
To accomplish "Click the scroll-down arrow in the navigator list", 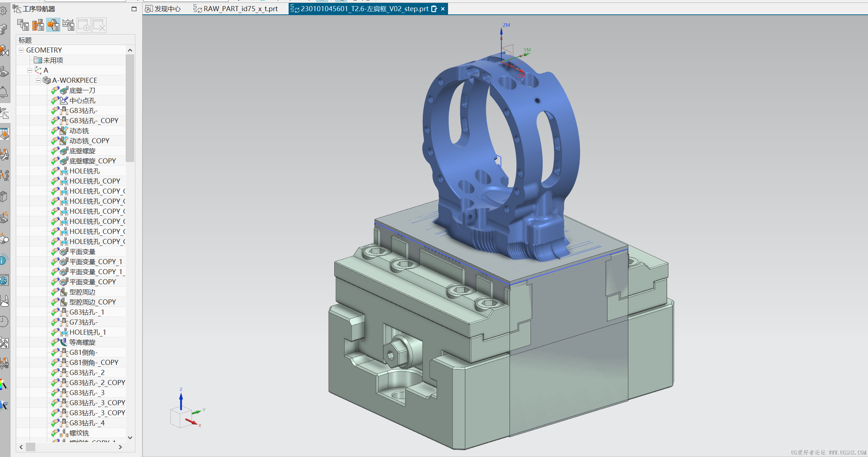I will tap(130, 438).
